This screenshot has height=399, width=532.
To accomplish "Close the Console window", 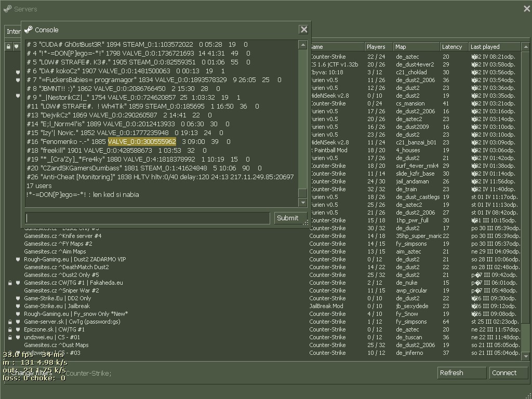I will point(303,30).
